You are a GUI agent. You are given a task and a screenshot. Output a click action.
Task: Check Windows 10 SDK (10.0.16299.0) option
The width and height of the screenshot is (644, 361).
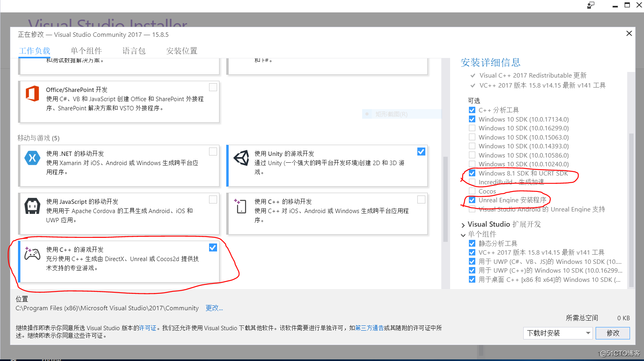click(472, 128)
